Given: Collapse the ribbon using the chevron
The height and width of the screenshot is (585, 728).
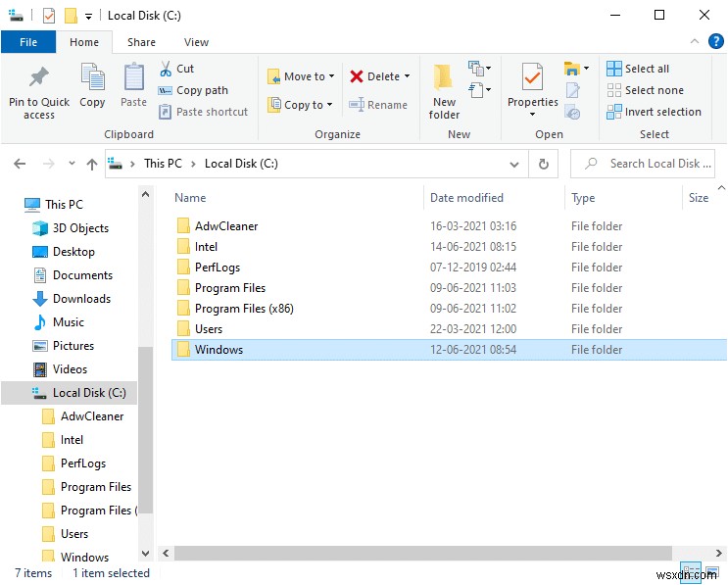Looking at the screenshot, I should [694, 41].
